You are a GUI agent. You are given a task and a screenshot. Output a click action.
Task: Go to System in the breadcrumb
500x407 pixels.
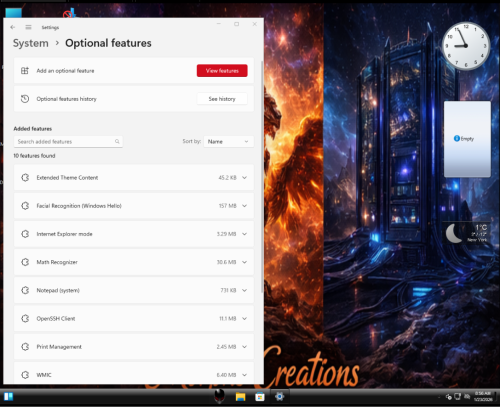tap(31, 43)
